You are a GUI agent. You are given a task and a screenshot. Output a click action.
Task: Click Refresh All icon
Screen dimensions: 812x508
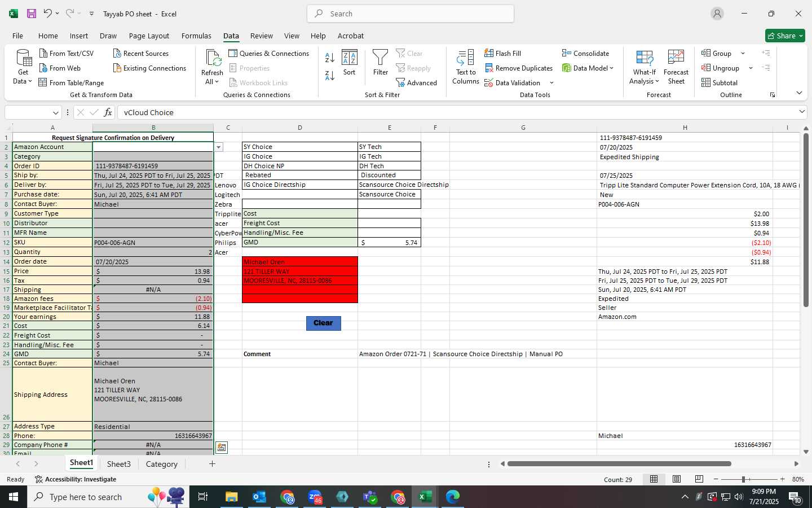tap(212, 67)
